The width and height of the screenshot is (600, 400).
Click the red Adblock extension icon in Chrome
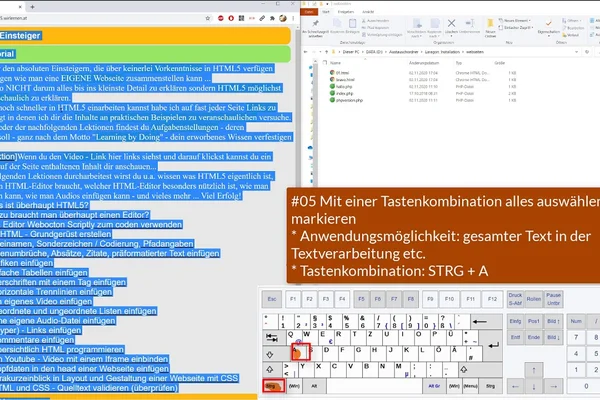[x=221, y=18]
